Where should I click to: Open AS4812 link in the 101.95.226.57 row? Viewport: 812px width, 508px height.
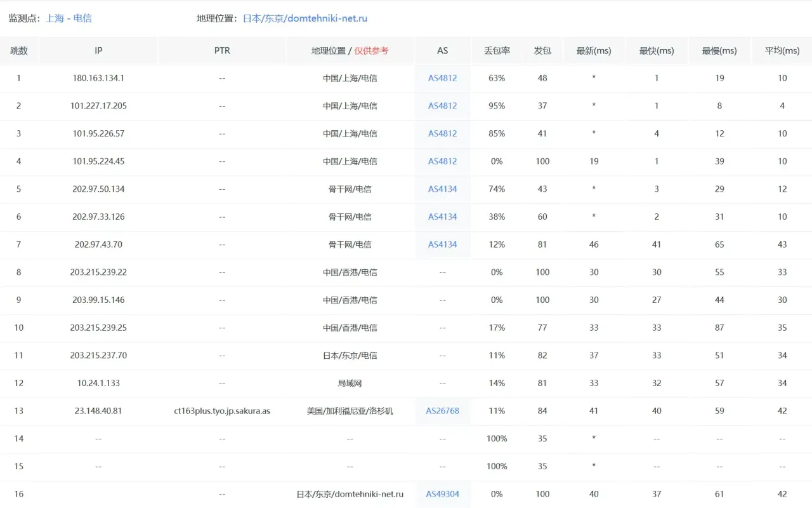point(442,133)
